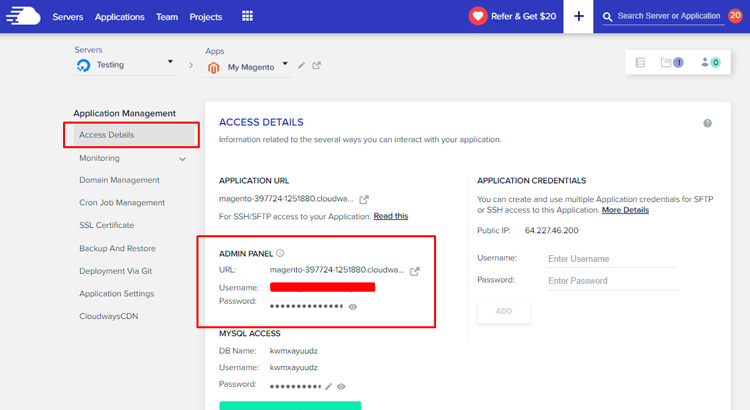Click the Admin Panel URL text
This screenshot has width=750, height=410.
pos(337,270)
